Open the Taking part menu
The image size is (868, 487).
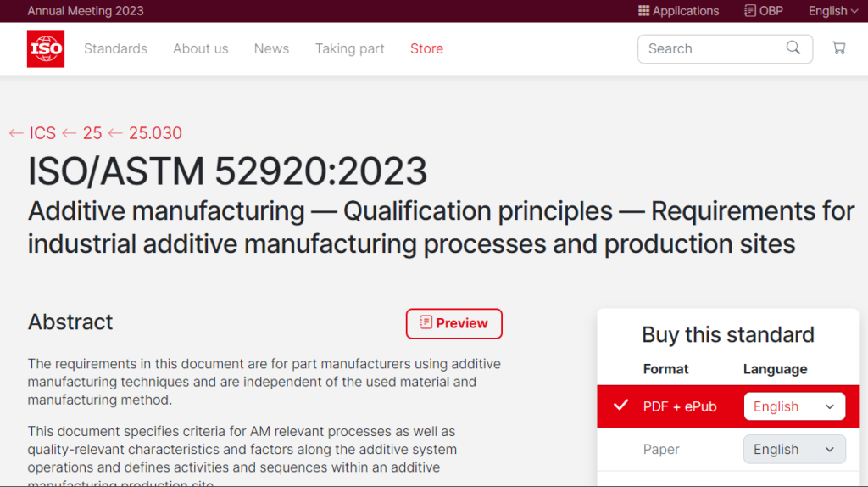[x=349, y=48]
